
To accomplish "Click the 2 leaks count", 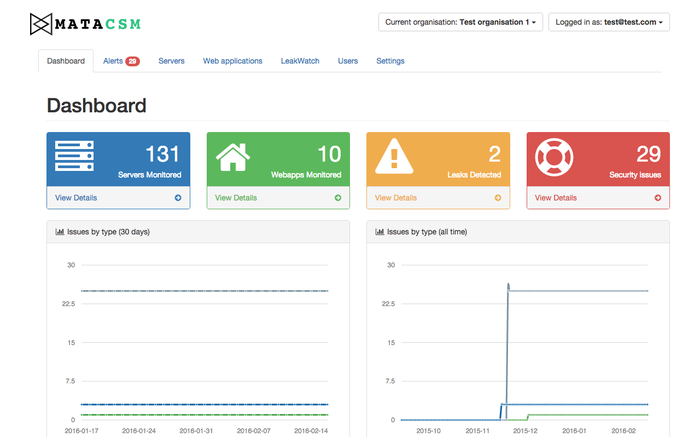I will (x=495, y=154).
